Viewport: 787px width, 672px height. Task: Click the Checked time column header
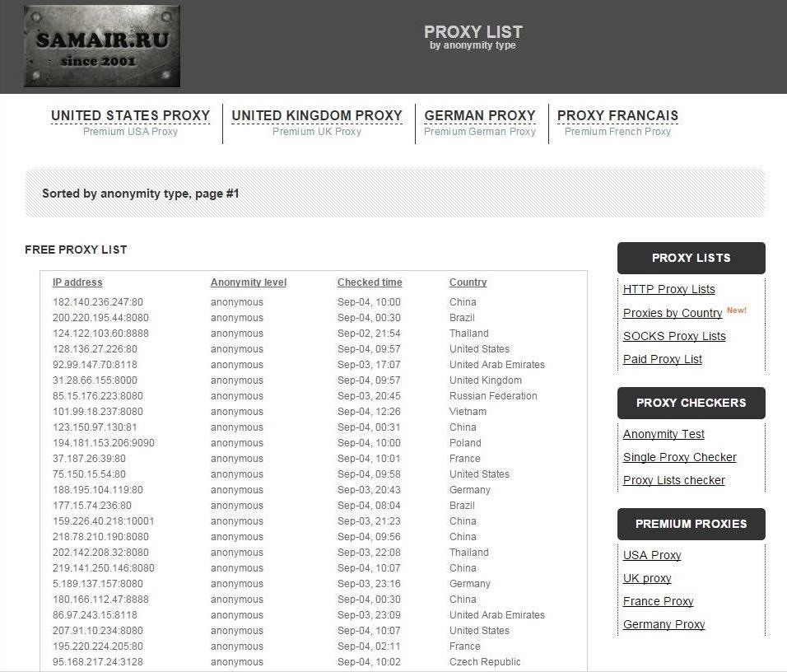tap(370, 282)
